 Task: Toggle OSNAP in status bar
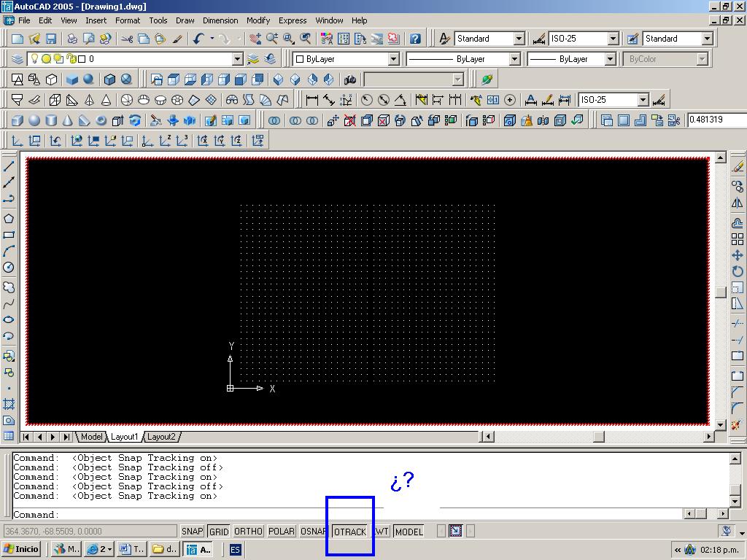pyautogui.click(x=313, y=531)
